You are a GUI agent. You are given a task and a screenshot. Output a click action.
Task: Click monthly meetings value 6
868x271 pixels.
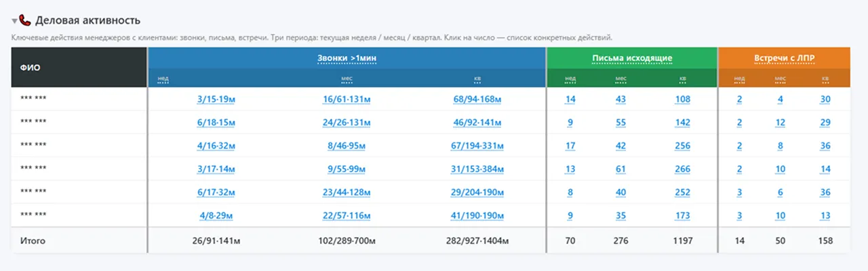pos(781,192)
